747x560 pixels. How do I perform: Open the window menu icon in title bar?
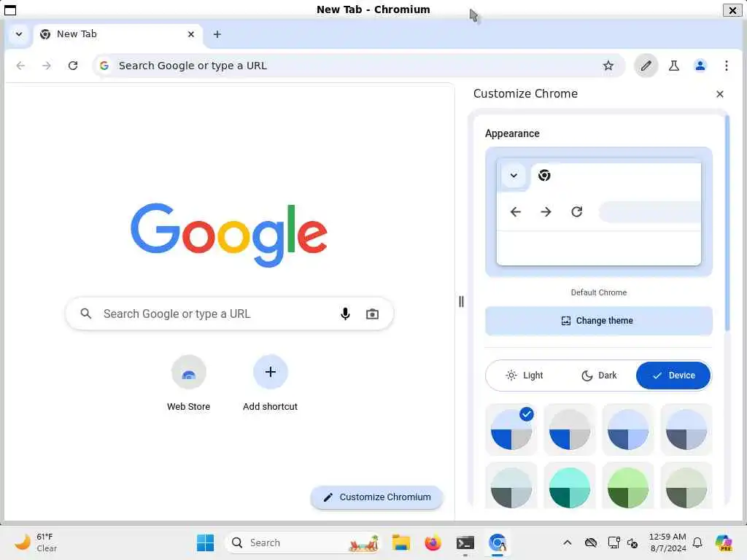point(10,9)
